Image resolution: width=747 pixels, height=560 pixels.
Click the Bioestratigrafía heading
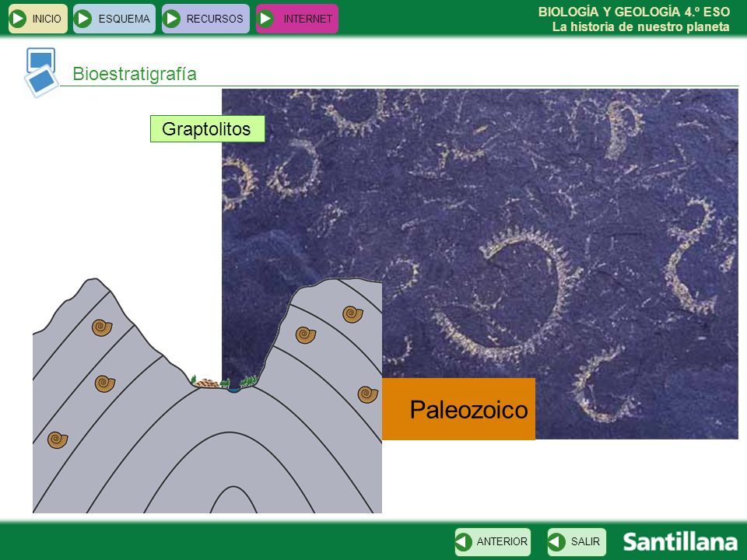[135, 74]
